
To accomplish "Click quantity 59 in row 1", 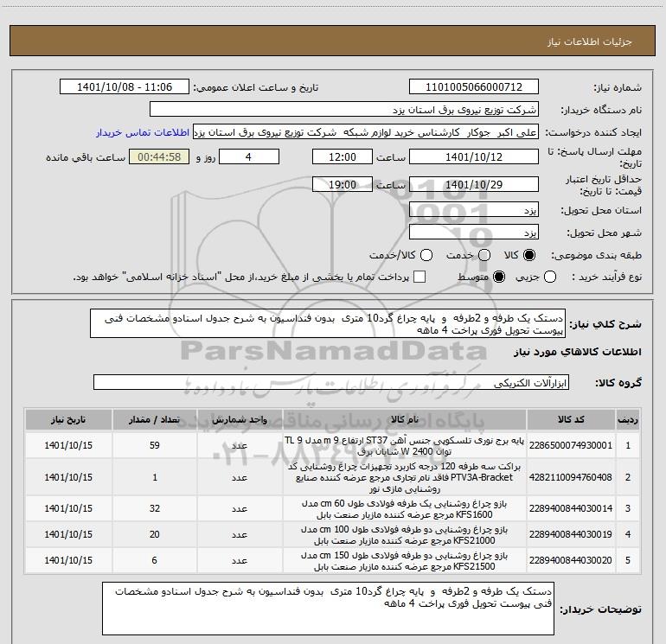I will (155, 445).
